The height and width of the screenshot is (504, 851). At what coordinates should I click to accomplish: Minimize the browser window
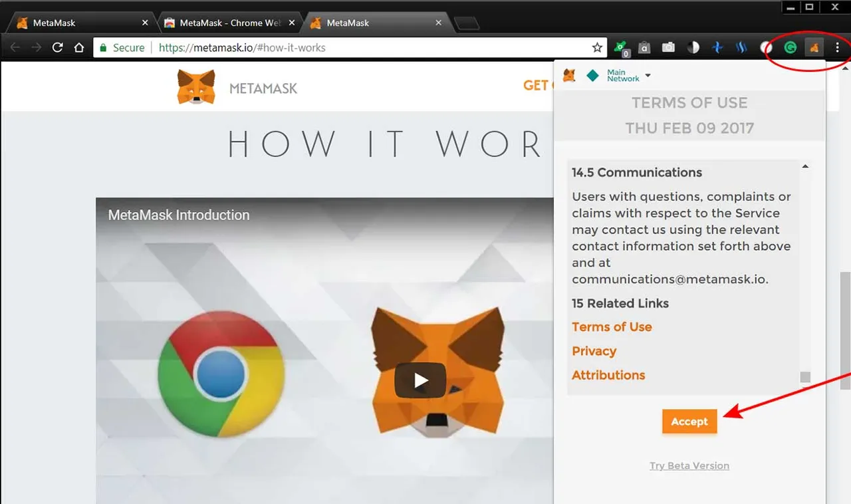point(790,7)
